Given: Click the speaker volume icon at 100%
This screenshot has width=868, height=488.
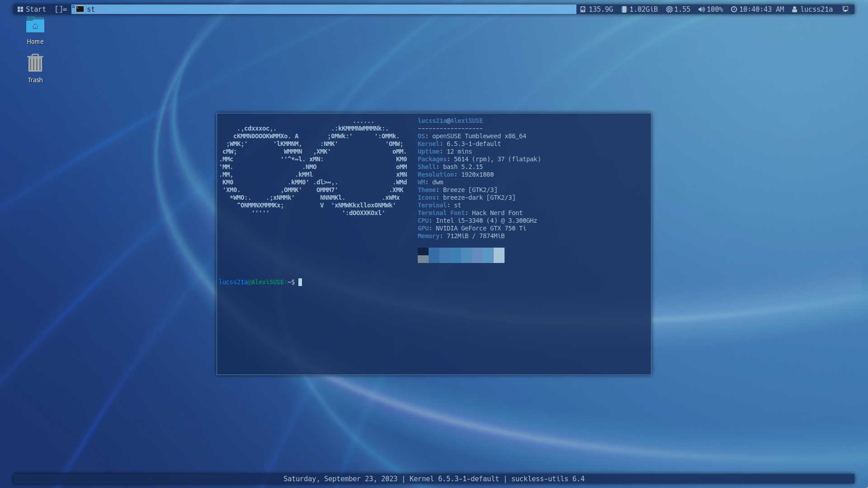Looking at the screenshot, I should pos(701,9).
